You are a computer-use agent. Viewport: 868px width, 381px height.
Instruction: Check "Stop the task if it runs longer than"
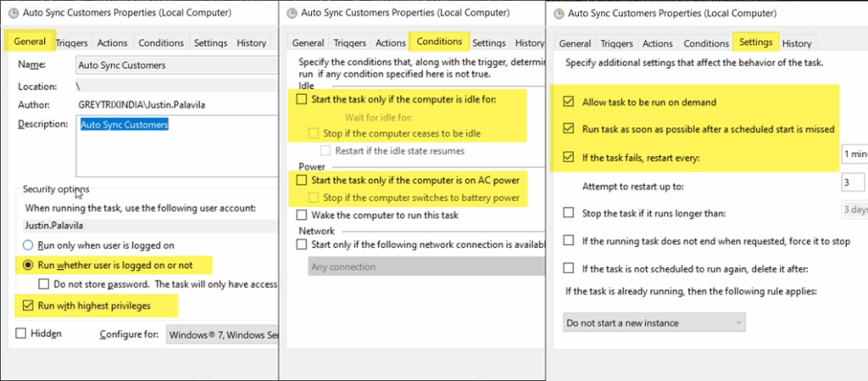[x=569, y=212]
